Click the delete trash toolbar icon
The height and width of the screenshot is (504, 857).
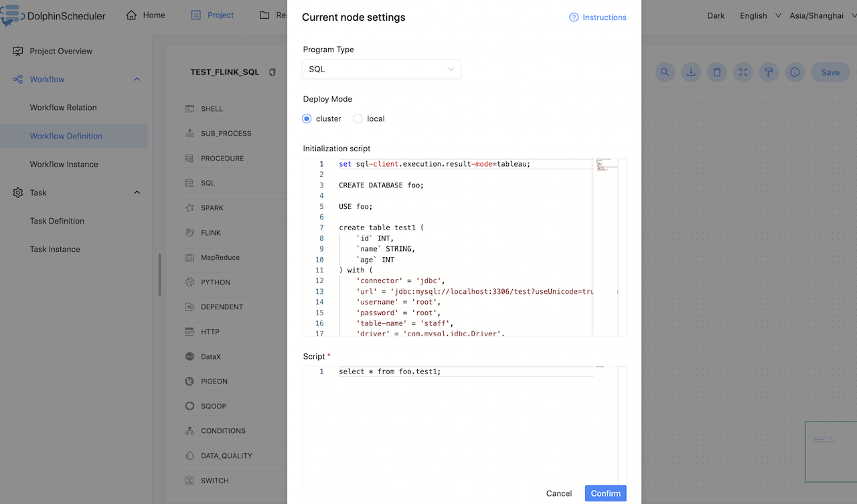tap(717, 72)
